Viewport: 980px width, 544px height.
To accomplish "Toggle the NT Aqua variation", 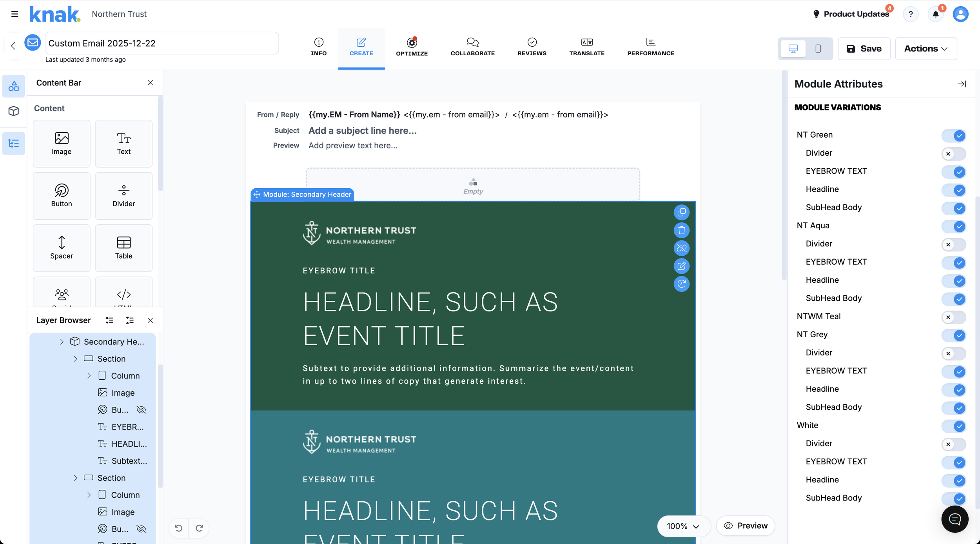I will (954, 226).
